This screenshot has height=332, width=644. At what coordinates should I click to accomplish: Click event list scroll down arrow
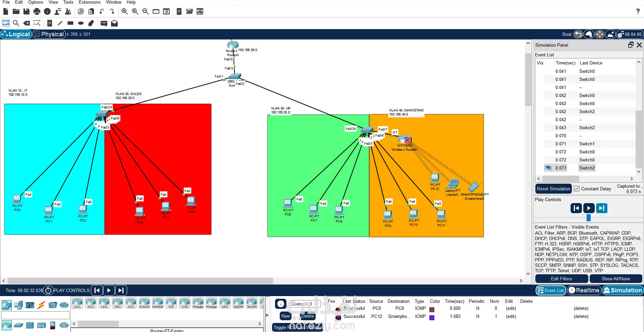click(639, 172)
